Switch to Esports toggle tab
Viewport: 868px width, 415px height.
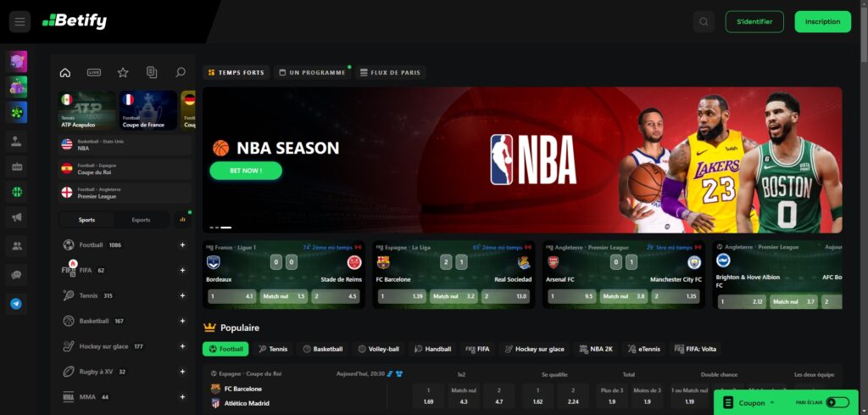coord(142,220)
